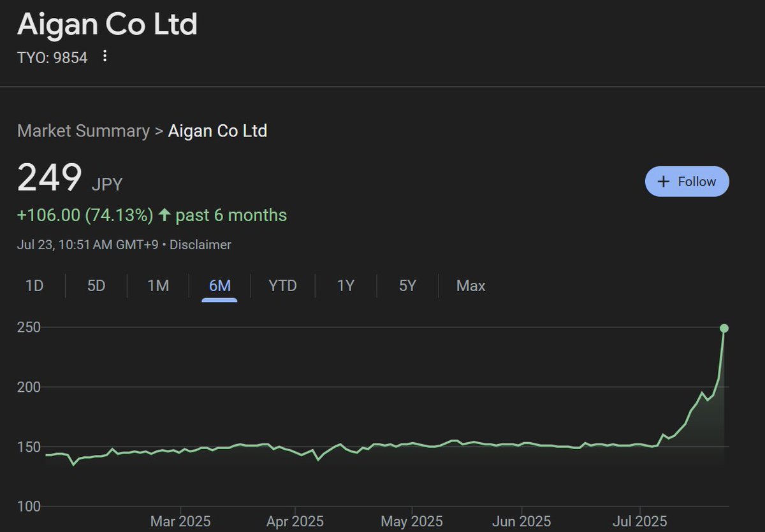
Task: Select the 5Y time range tab
Action: (407, 285)
